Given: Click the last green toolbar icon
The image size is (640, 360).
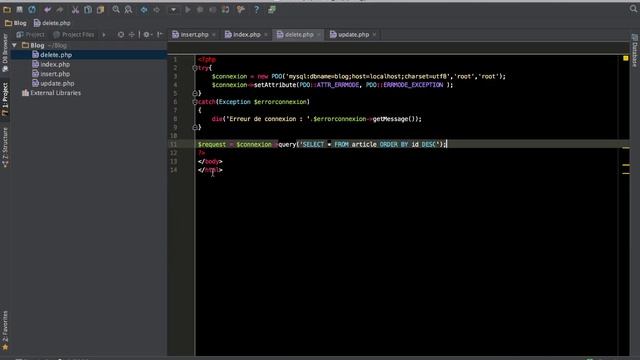Looking at the screenshot, I should (272, 9).
